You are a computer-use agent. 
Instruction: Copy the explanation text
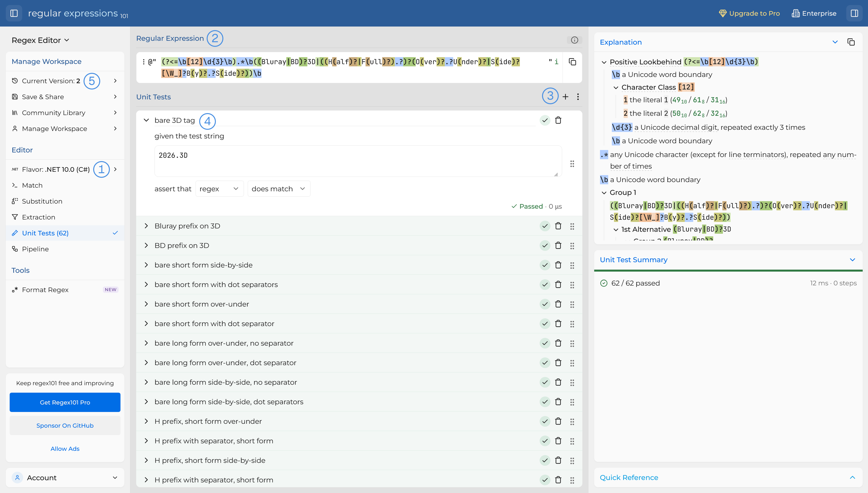pyautogui.click(x=851, y=42)
